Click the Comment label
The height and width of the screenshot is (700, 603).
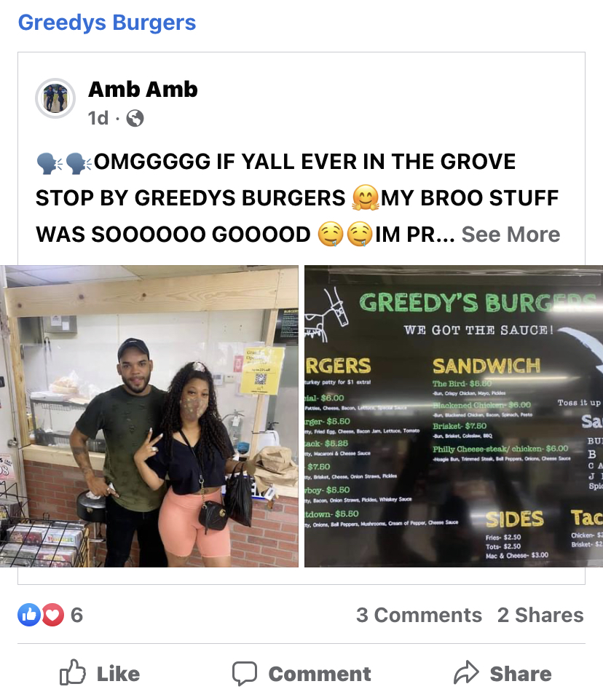pyautogui.click(x=320, y=674)
